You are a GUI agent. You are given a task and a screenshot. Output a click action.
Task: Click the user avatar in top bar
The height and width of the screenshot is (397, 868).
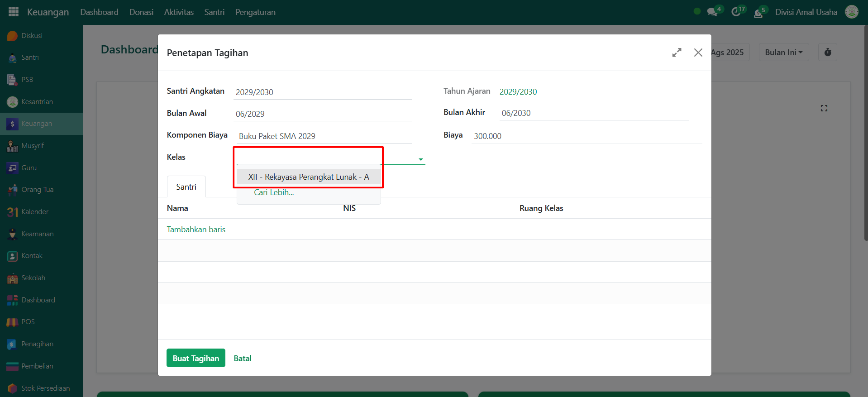(852, 12)
